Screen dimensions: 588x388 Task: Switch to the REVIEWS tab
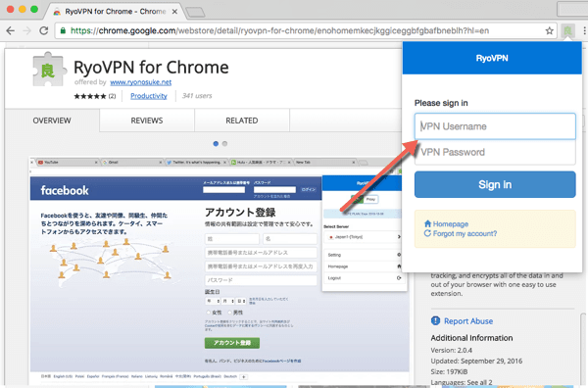[x=147, y=121]
